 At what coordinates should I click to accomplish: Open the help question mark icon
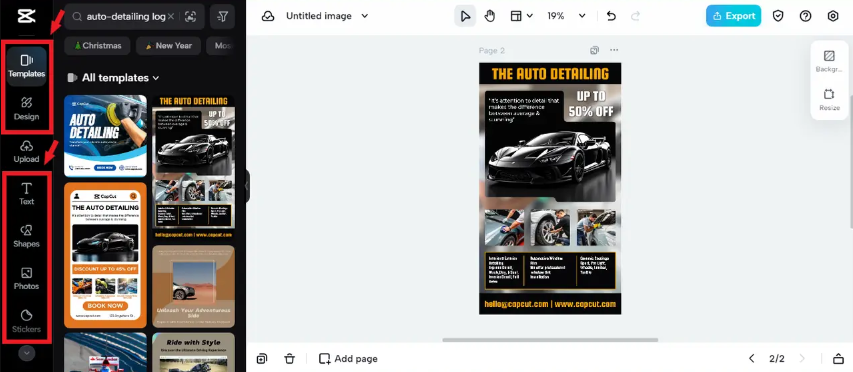[805, 16]
